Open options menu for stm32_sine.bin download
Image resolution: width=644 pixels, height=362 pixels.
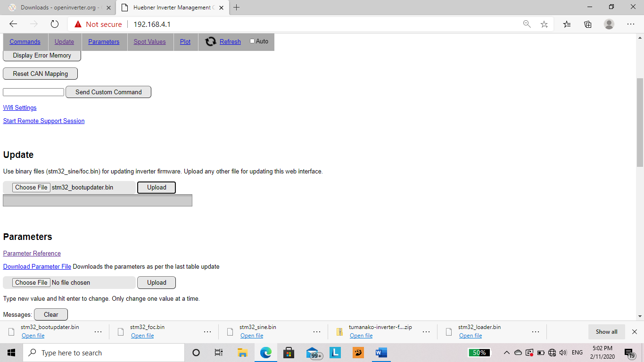tap(317, 332)
